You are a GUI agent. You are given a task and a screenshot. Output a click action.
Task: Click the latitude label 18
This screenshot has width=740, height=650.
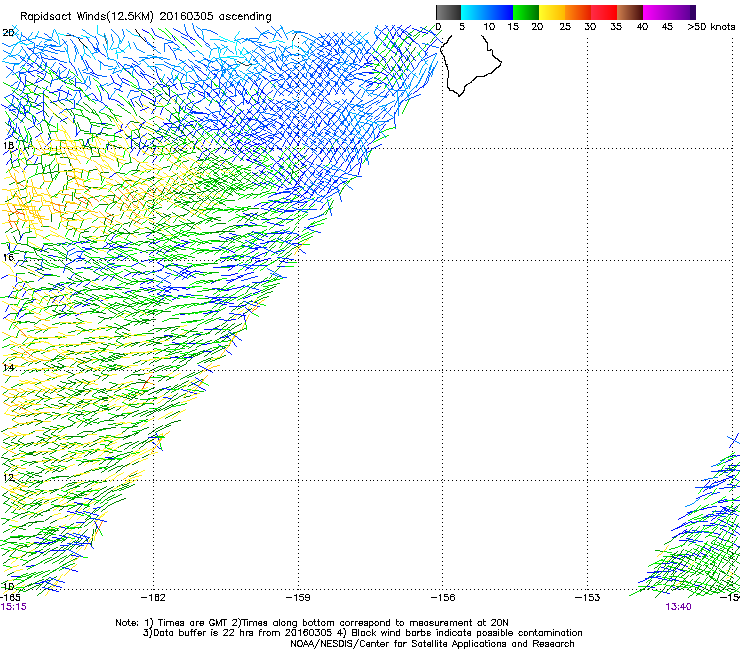point(8,145)
